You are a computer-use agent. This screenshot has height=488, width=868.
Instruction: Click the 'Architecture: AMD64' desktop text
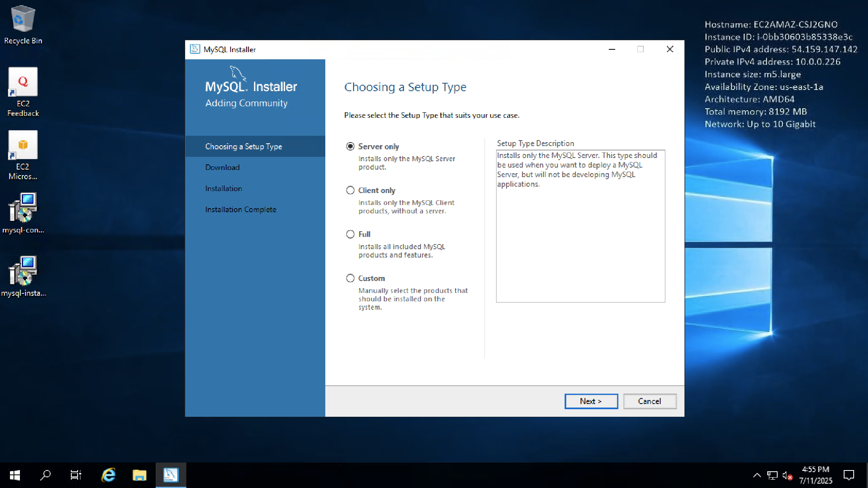click(x=749, y=99)
